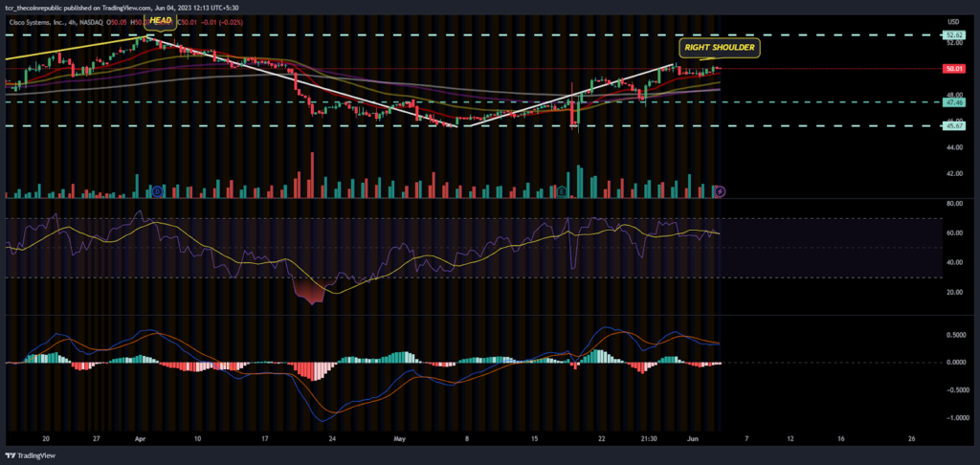Click the USD currency label
The height and width of the screenshot is (465, 980).
click(x=952, y=22)
